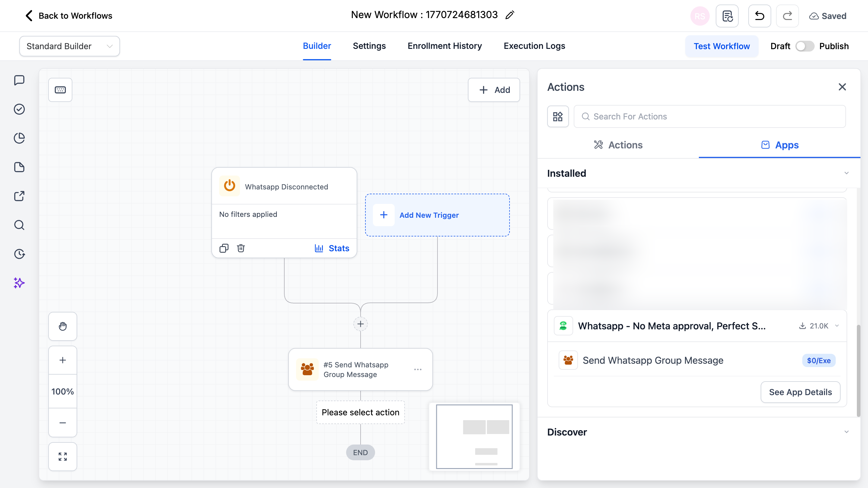View Stats for the Whatsapp Disconnected trigger
The image size is (868, 488).
tap(332, 248)
